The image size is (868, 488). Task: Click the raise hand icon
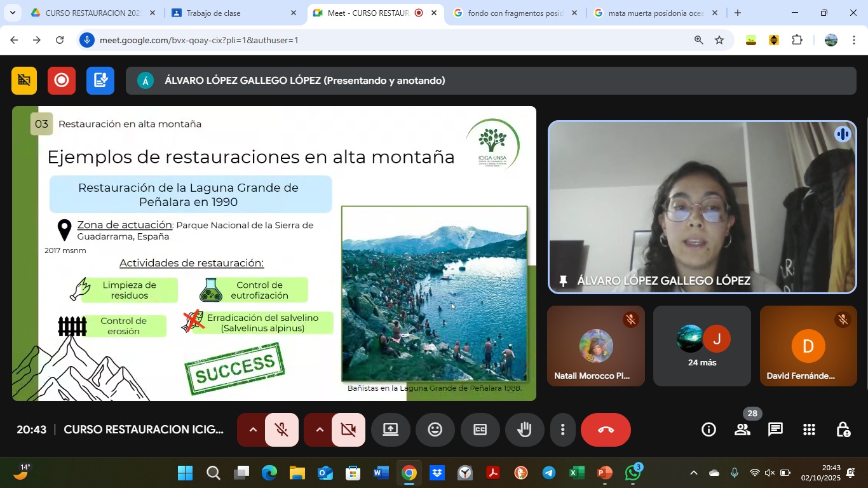[x=524, y=430]
